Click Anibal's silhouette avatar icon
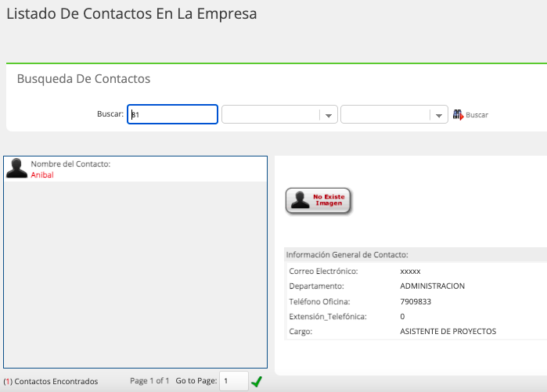This screenshot has height=392, width=547. 16,168
